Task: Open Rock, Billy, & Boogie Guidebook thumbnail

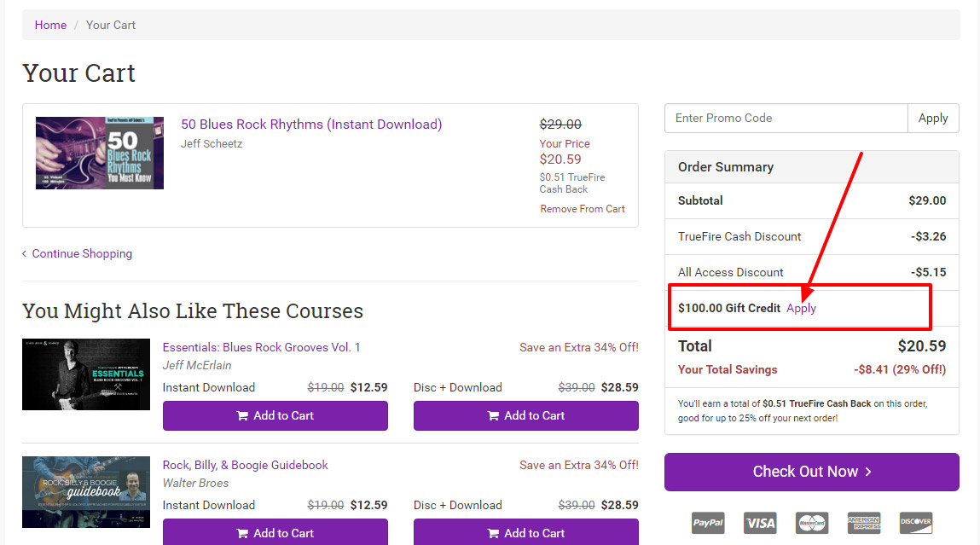Action: [x=86, y=492]
